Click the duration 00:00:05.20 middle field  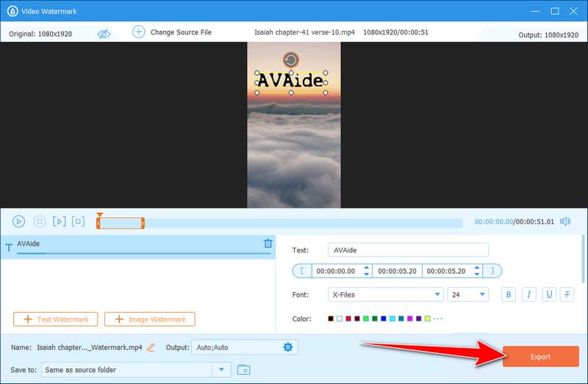point(397,271)
